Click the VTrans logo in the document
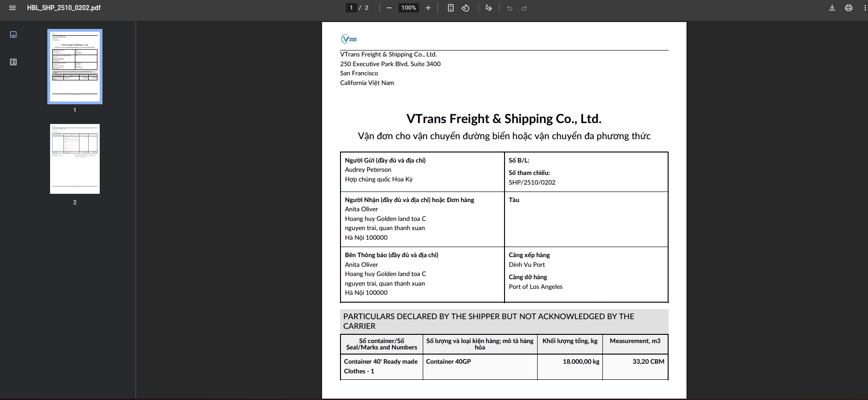This screenshot has width=868, height=400. 349,39
